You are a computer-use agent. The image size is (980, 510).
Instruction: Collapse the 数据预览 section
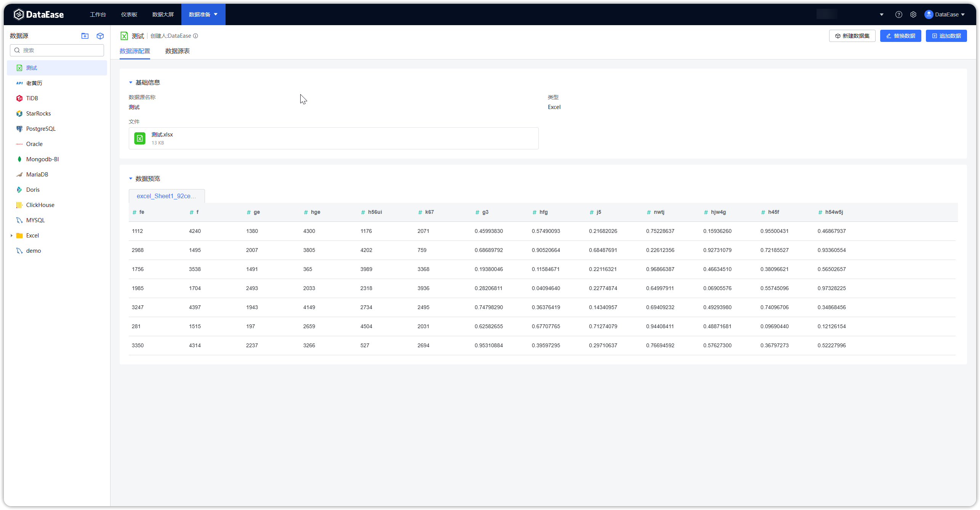pos(130,178)
